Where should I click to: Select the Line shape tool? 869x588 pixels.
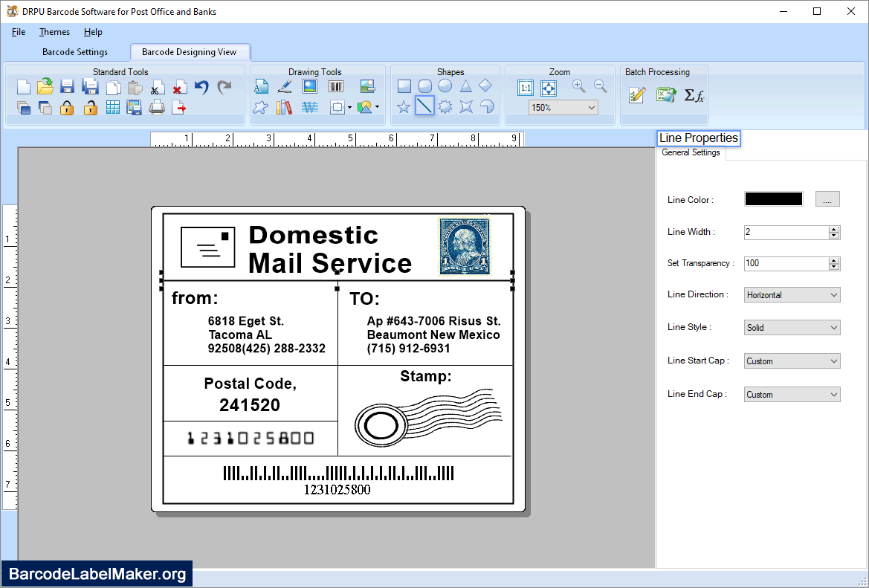click(x=424, y=106)
